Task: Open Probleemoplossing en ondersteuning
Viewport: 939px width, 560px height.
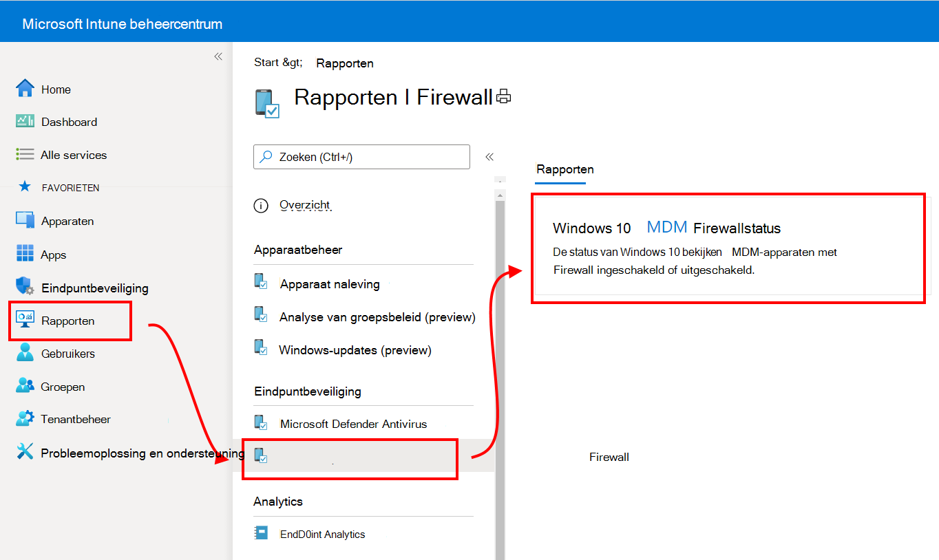Action: [x=143, y=453]
